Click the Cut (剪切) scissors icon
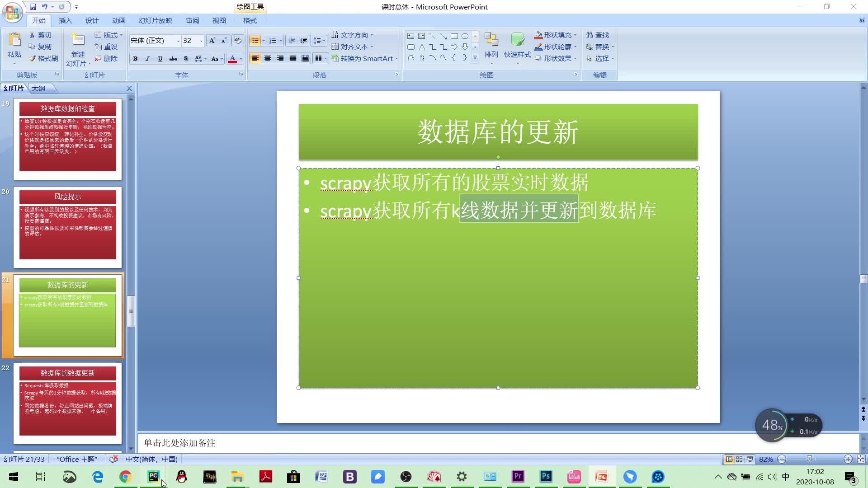868x488 pixels. click(32, 35)
